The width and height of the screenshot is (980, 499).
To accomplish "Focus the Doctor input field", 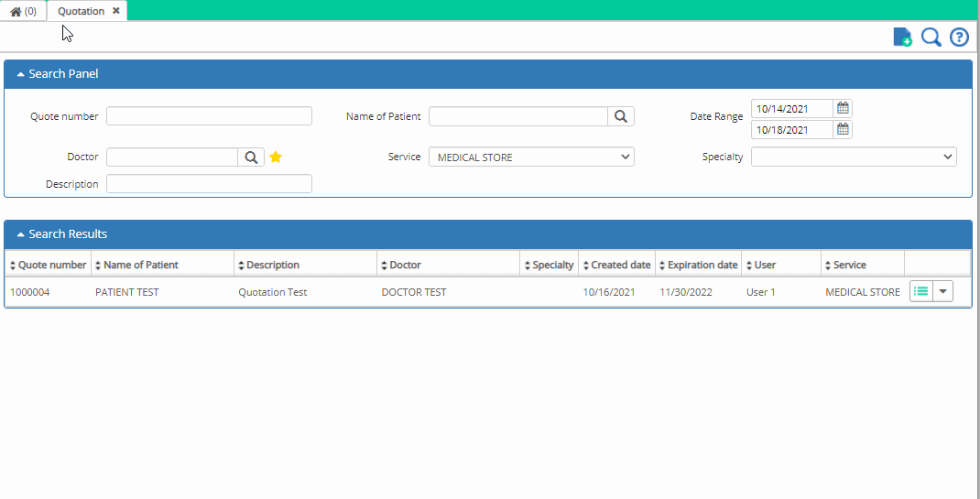I will [x=172, y=157].
